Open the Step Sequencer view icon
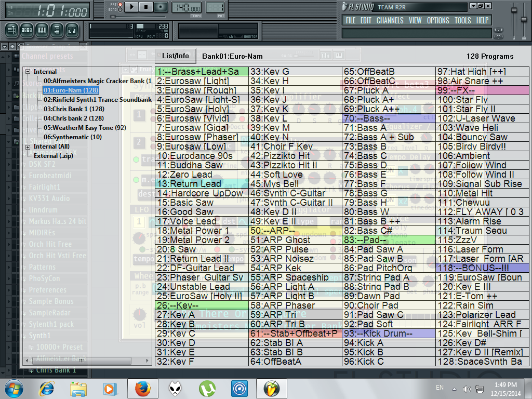Screen dimensions: 532x399 (27, 31)
